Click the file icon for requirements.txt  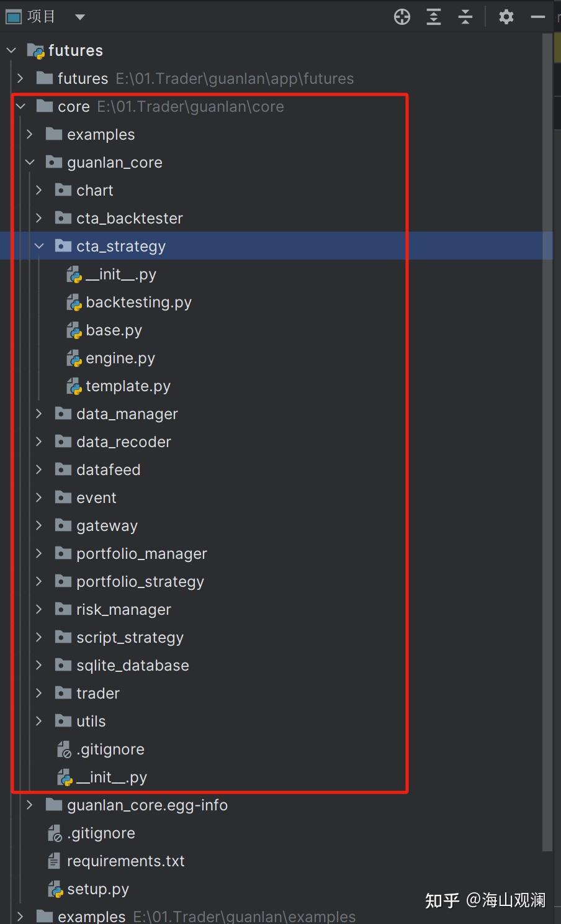point(55,861)
